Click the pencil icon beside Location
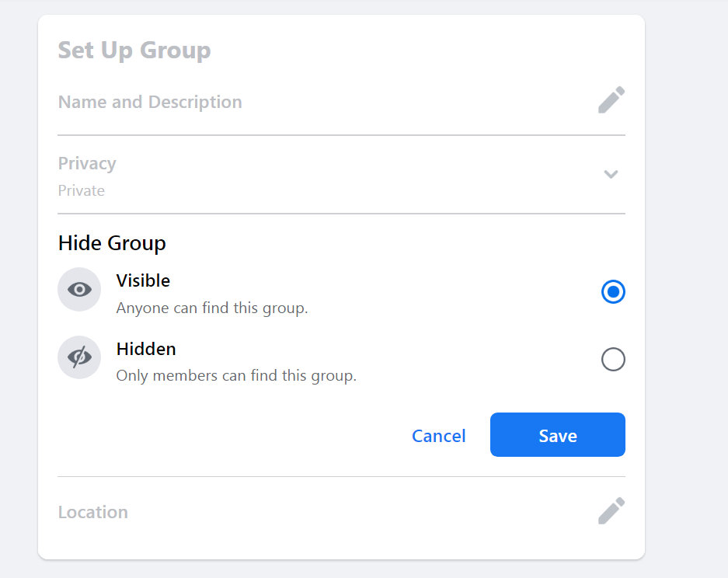Image resolution: width=728 pixels, height=578 pixels. (x=611, y=511)
